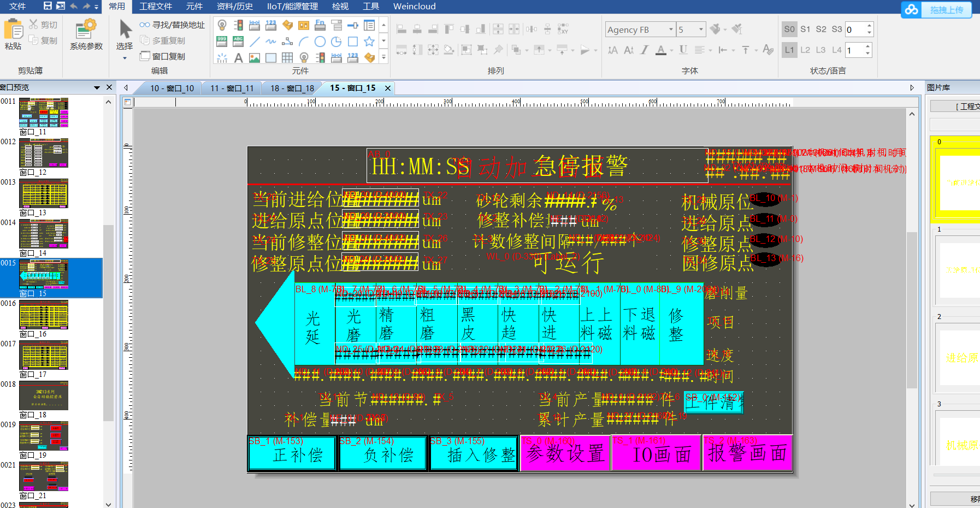
Task: Click 寻找/替换地址 find and replace address
Action: [173, 25]
